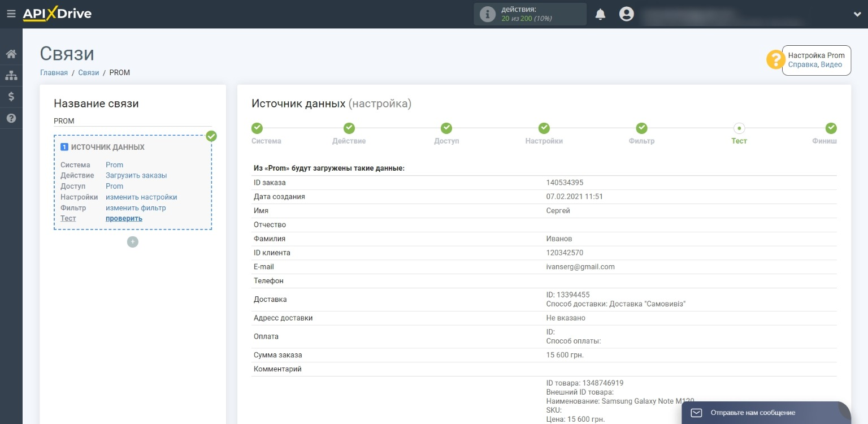Screen dimensions: 868x424
Task: Click the Доступ step checkmark circle
Action: click(x=446, y=128)
